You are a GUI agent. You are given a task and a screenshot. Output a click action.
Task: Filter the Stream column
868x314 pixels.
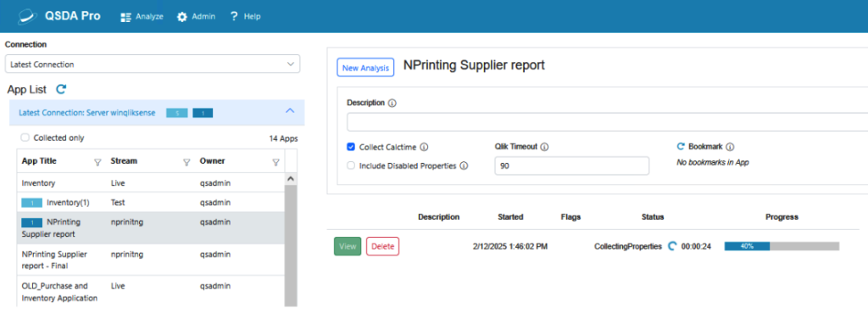[186, 162]
